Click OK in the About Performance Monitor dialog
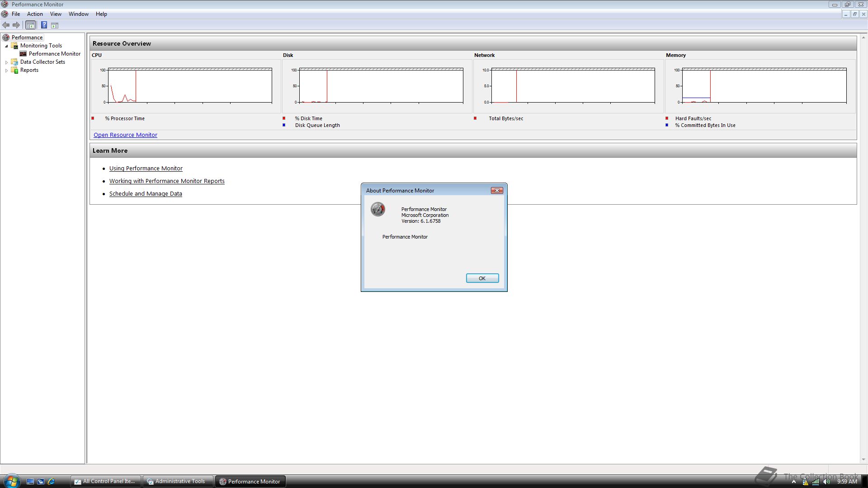Screen dimensions: 868x488 482,278
